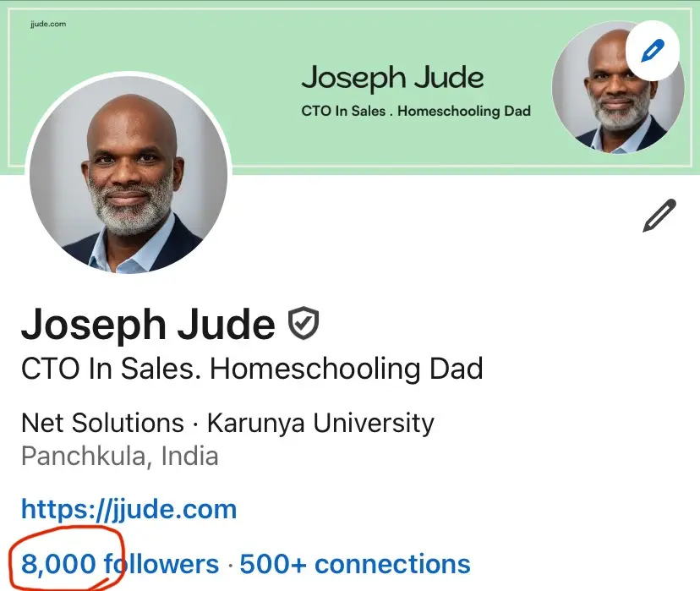Click the small jjude.com watermark in the banner corner
Viewport: 700px width, 591px height.
click(x=47, y=24)
